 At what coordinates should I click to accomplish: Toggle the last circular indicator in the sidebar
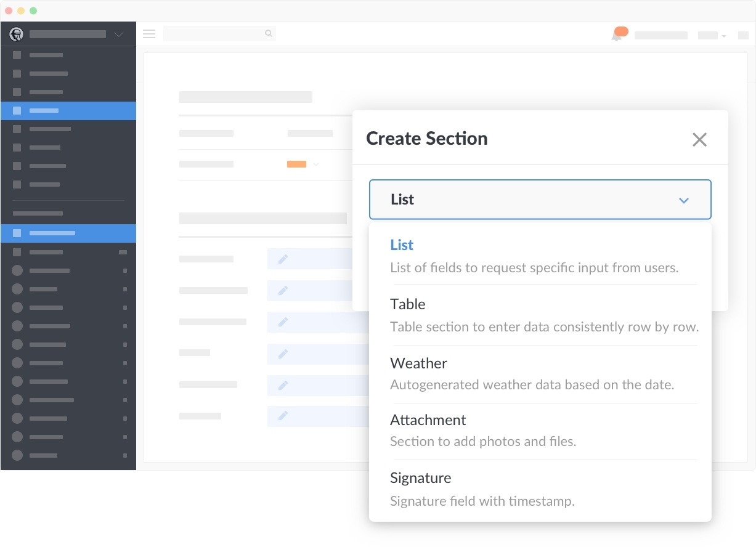[x=16, y=456]
